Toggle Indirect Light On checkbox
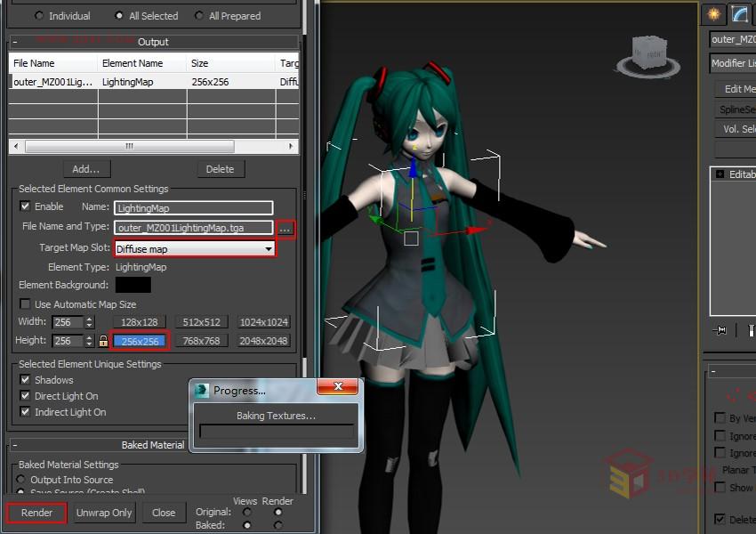Viewport: 756px width, 534px height. pyautogui.click(x=25, y=412)
